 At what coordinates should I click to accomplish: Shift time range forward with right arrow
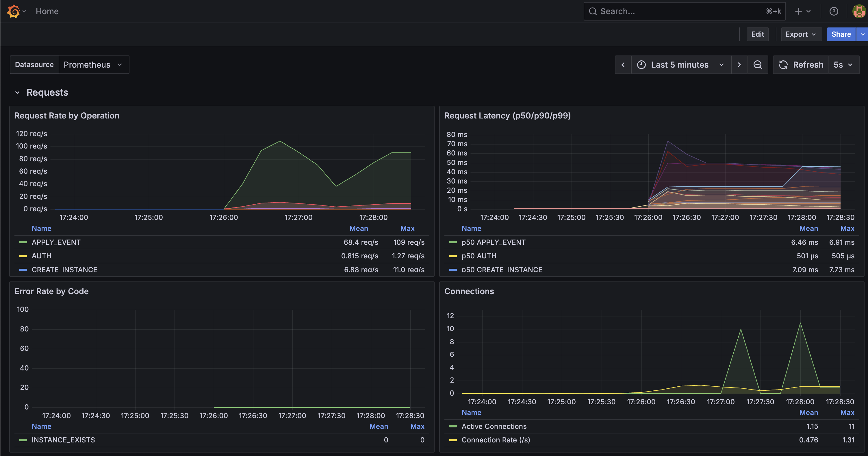point(739,65)
